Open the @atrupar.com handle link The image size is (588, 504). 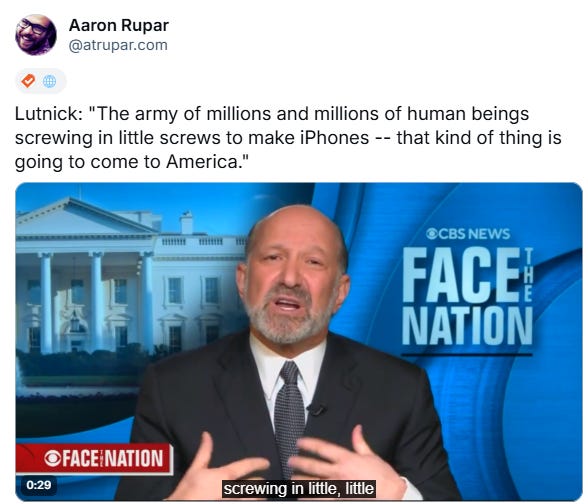click(118, 45)
